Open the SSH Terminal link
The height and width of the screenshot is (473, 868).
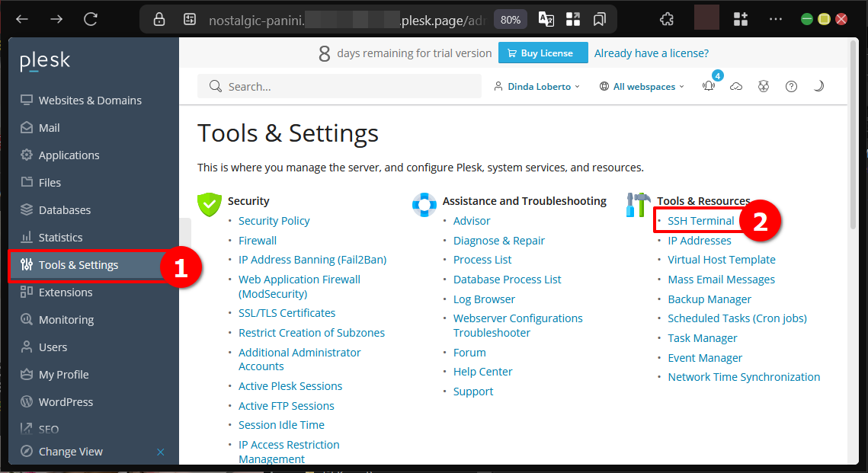click(701, 221)
